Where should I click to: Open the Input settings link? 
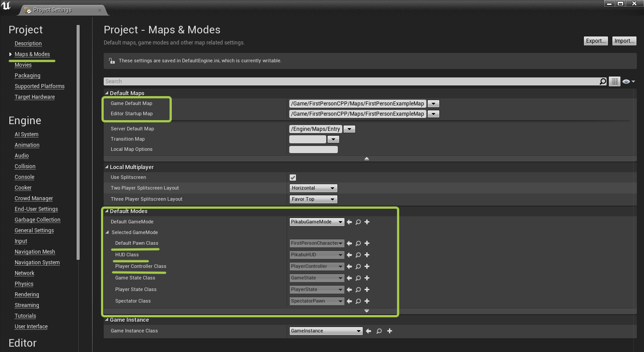(21, 241)
